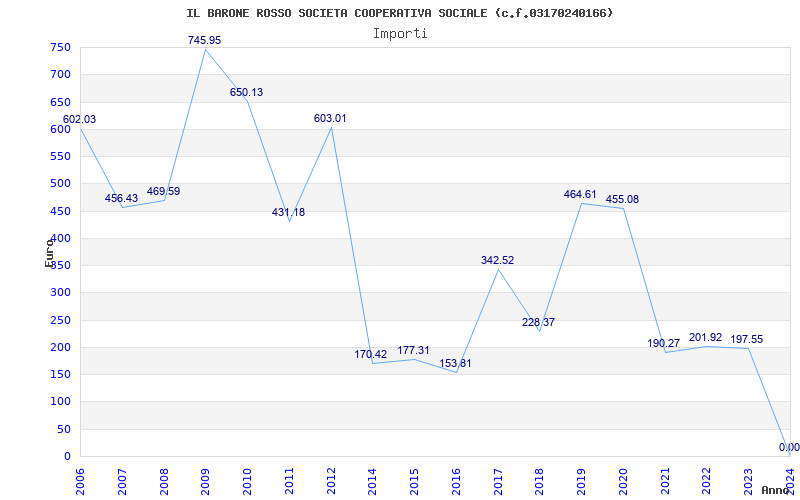Click the 650 tick on the Euro axis
Screen dimensions: 800x500
[60, 103]
